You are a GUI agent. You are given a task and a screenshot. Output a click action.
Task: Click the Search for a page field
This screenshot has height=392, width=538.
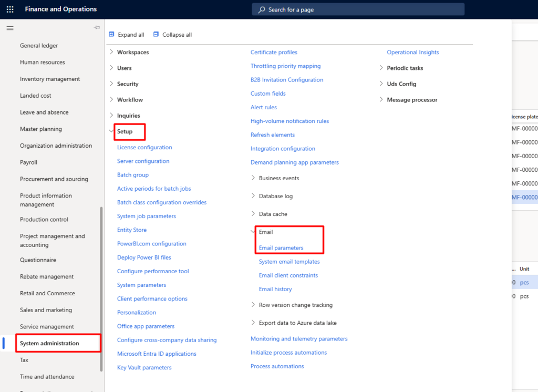(357, 9)
